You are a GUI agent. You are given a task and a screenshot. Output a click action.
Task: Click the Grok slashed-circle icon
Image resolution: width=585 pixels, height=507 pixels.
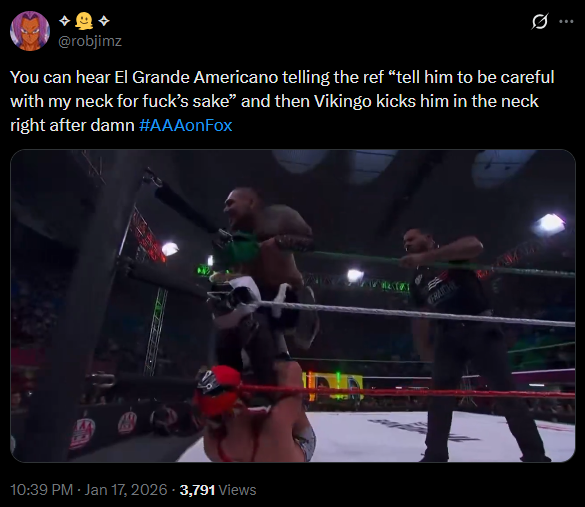pyautogui.click(x=540, y=22)
